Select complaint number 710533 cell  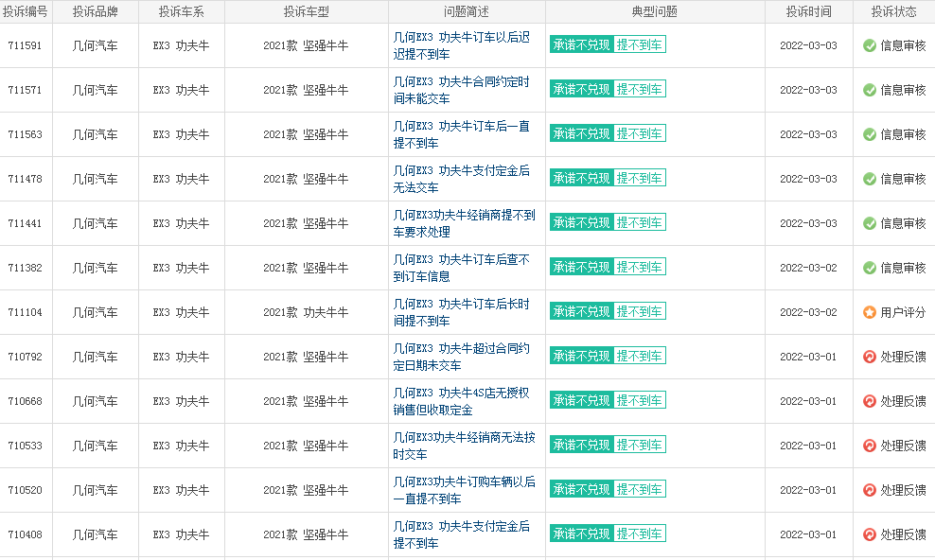[25, 446]
